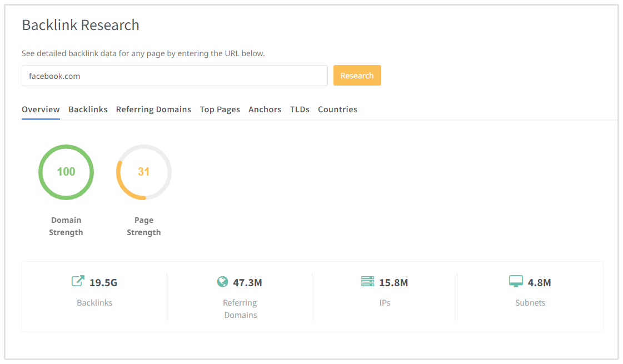Open the Countries tab
The width and height of the screenshot is (623, 364).
[x=337, y=109]
